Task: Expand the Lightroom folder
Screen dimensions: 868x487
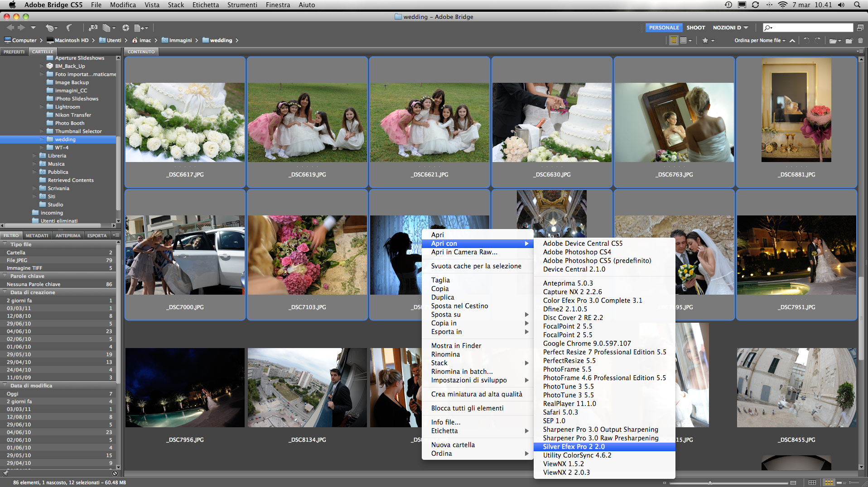Action: [42, 107]
